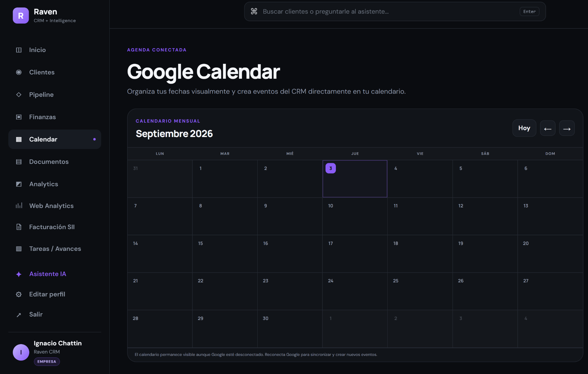Select day 25 in the calendar
This screenshot has height=374, width=588.
(x=420, y=291)
